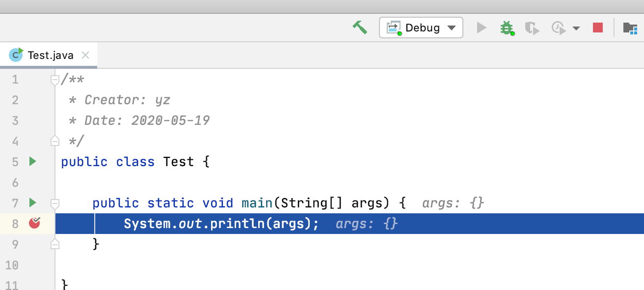Open the Debug run configuration dropdown
The height and width of the screenshot is (290, 644).
point(421,28)
